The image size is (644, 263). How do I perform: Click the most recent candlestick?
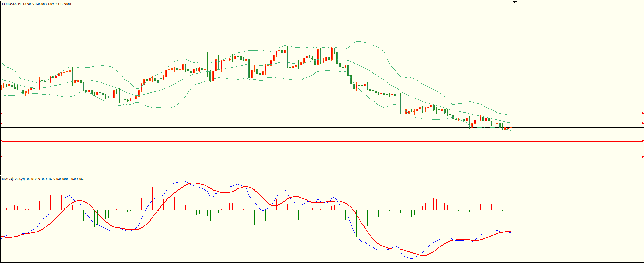tap(510, 128)
